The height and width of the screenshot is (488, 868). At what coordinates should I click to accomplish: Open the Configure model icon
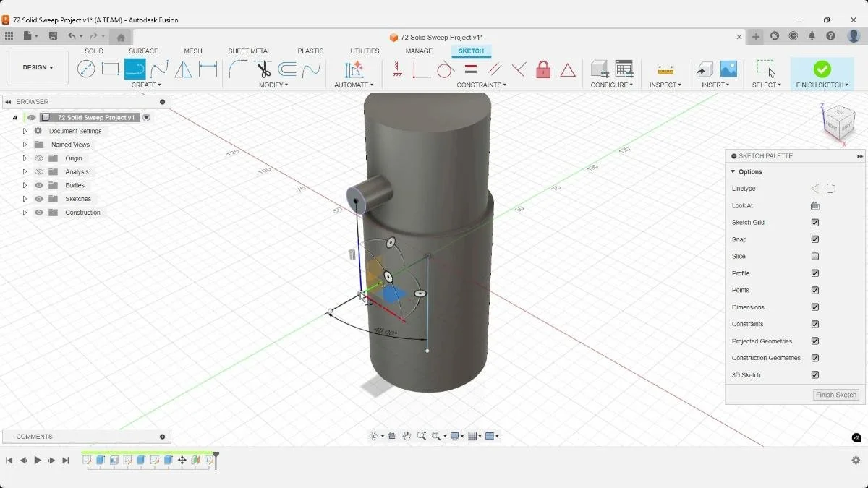click(x=599, y=69)
